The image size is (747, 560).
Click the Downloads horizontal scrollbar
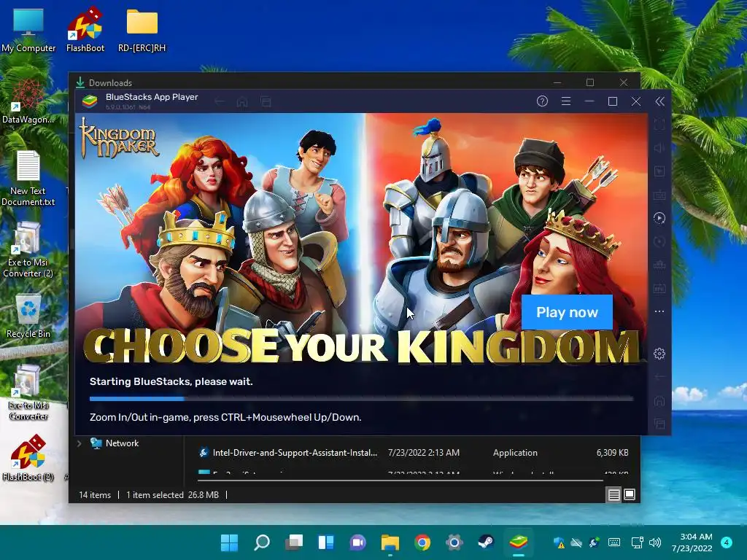400,481
